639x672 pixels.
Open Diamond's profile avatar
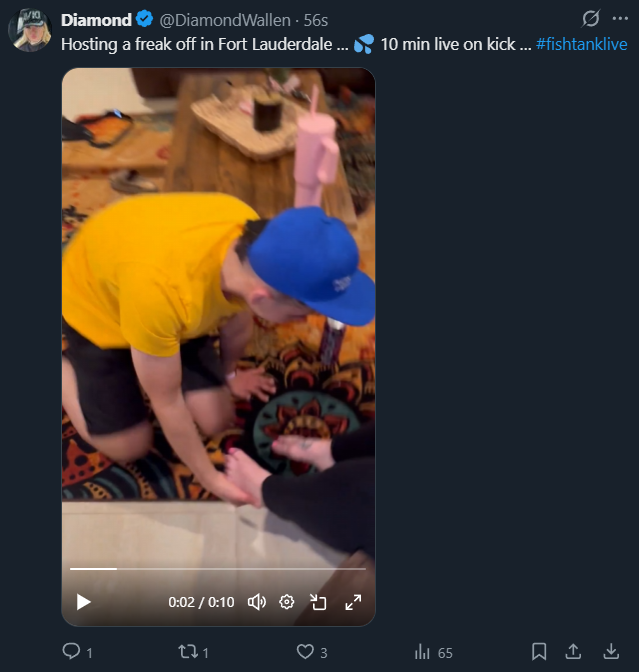pos(30,30)
